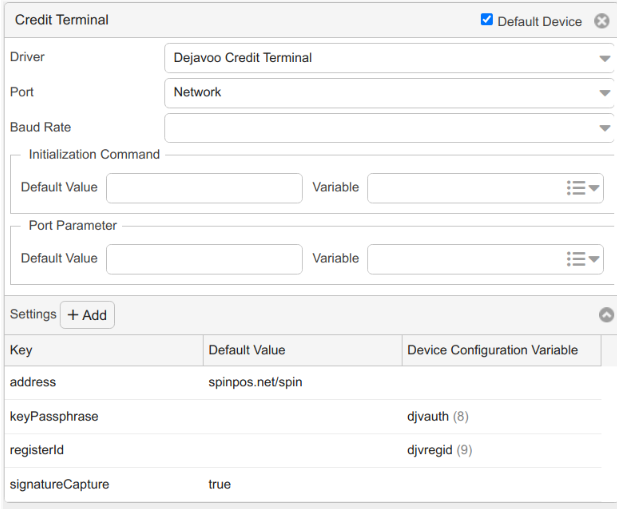Viewport: 617px width, 509px height.
Task: Open the Port Parameter variable list icon
Action: point(583,259)
